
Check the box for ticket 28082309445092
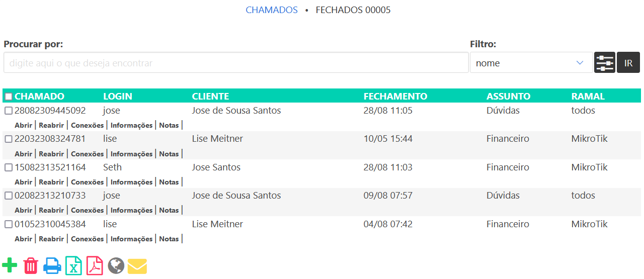(x=9, y=111)
